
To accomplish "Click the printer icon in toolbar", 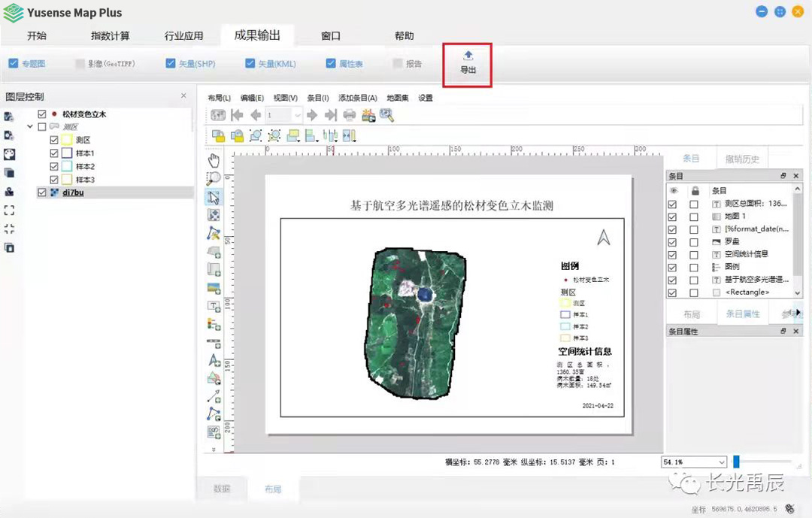I will click(x=350, y=115).
